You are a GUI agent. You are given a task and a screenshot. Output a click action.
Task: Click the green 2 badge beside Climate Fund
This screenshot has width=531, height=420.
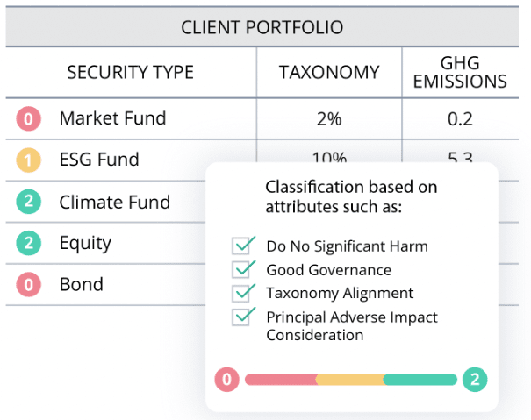coord(29,203)
